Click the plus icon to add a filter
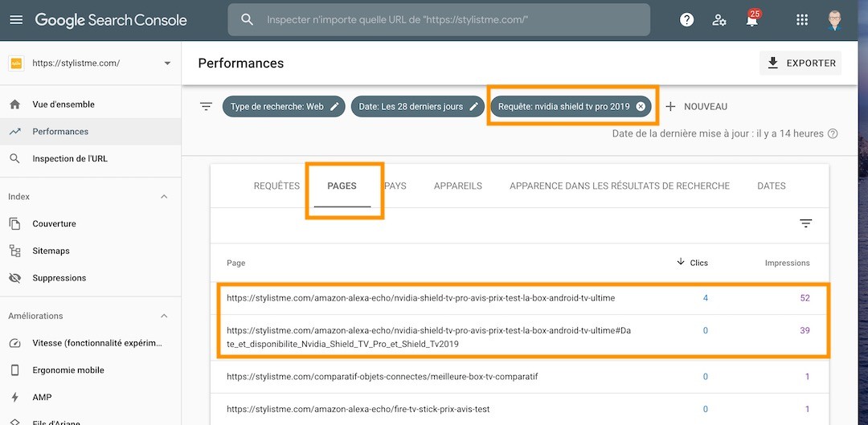Viewport: 868px width, 425px height. [x=670, y=106]
